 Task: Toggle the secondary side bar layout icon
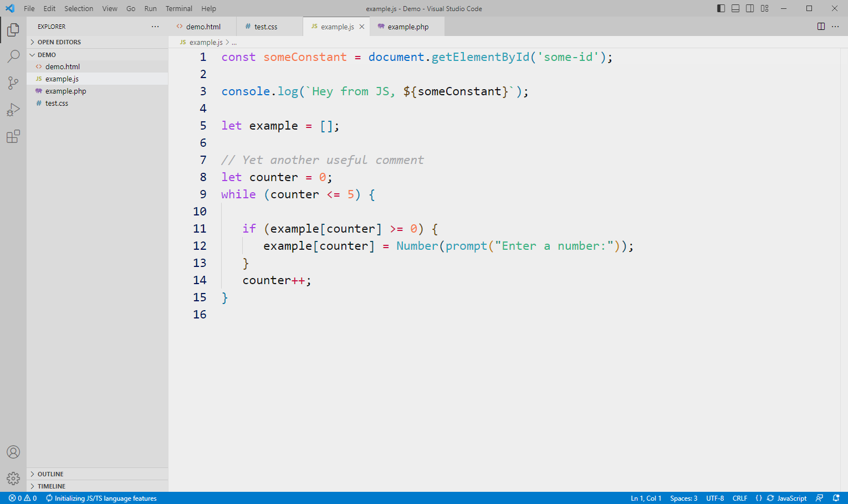point(750,8)
